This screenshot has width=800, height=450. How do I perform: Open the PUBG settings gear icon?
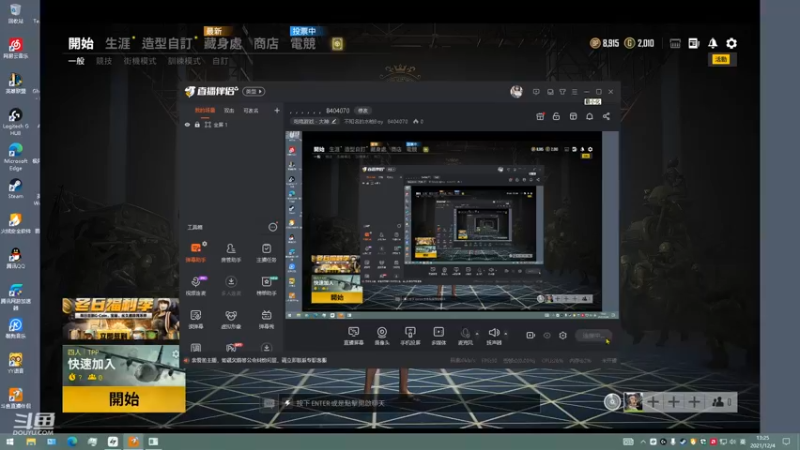tap(732, 43)
